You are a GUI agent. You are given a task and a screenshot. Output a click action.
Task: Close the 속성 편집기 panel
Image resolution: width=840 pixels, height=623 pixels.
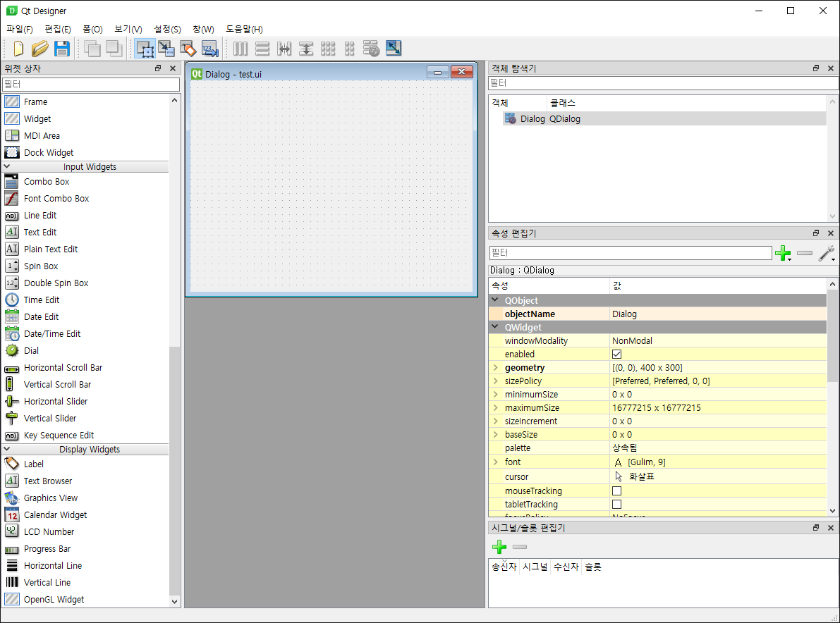[x=831, y=233]
